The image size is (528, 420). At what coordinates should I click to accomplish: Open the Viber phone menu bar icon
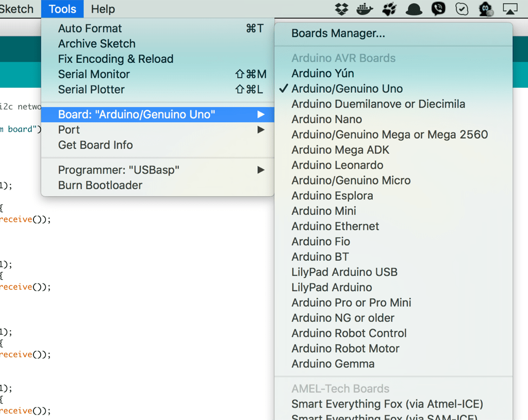[x=438, y=9]
